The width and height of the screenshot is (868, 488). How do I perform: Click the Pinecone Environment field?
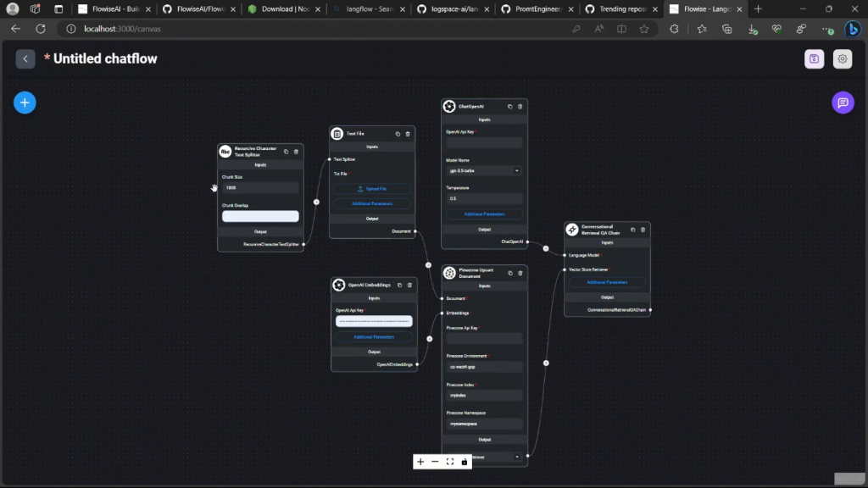484,367
